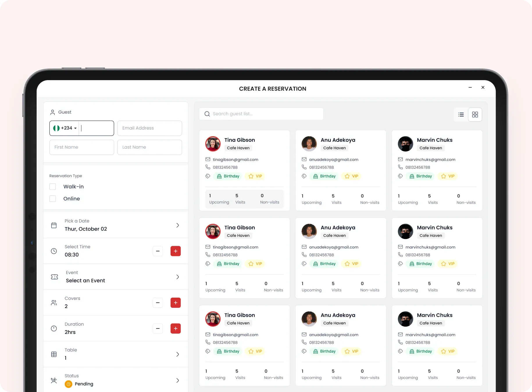Screen dimensions: 532x392
Task: Click the calendar icon beside Pick a Date
Action: 54,225
